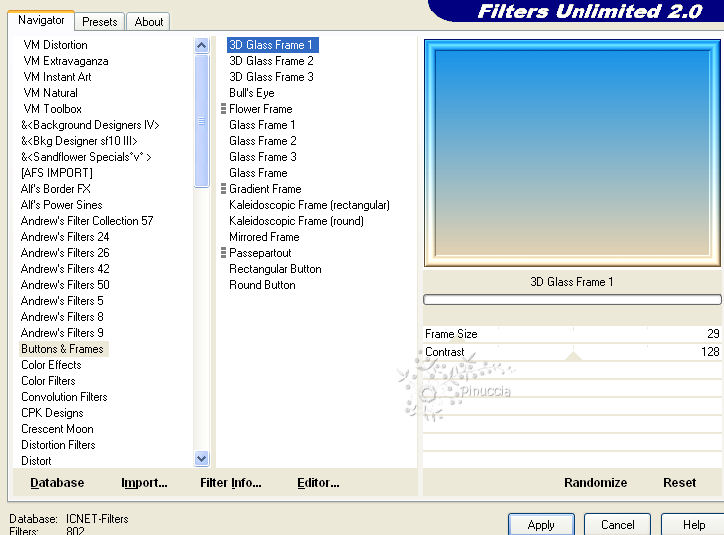Click the Import... button
Viewport: 724px width, 535px height.
[144, 483]
